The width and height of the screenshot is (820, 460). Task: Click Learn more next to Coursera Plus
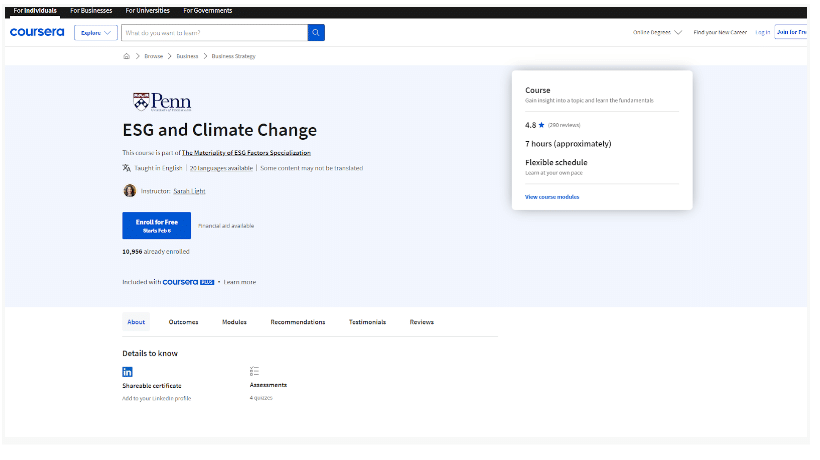point(240,282)
